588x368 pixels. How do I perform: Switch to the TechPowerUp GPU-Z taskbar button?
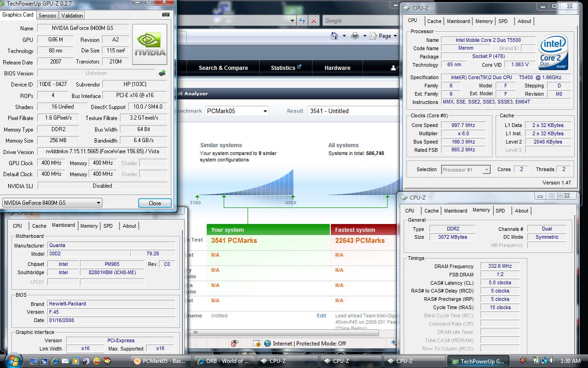(477, 361)
